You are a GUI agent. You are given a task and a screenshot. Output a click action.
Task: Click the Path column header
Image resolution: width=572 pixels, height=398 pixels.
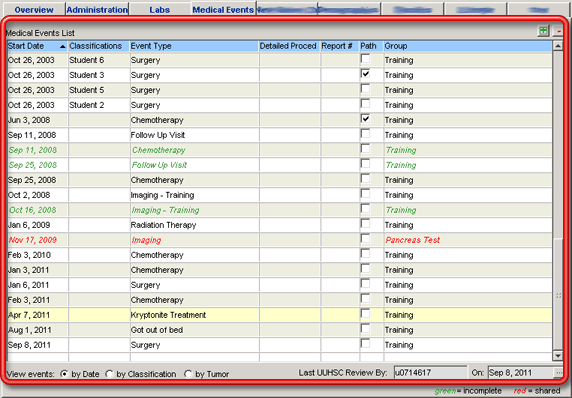[371, 46]
